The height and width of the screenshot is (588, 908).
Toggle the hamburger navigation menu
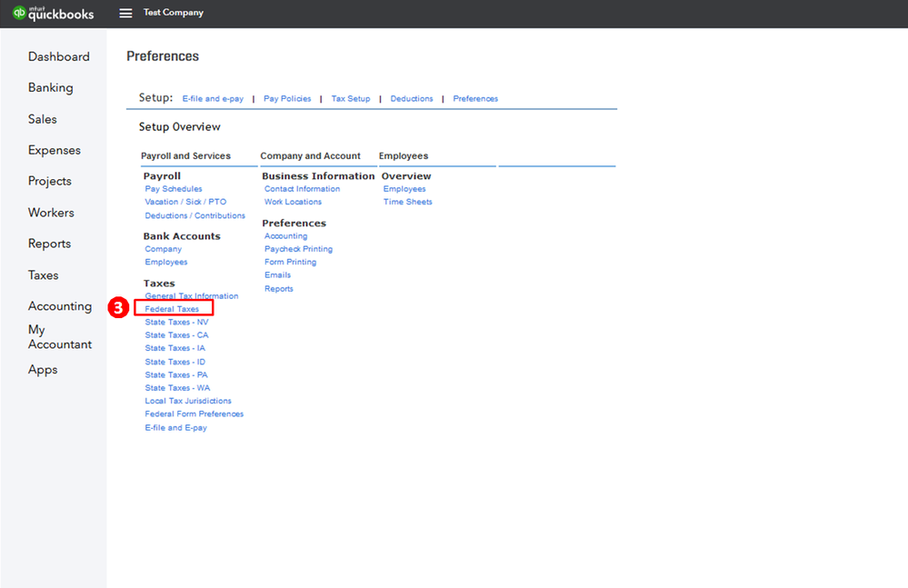pyautogui.click(x=125, y=14)
